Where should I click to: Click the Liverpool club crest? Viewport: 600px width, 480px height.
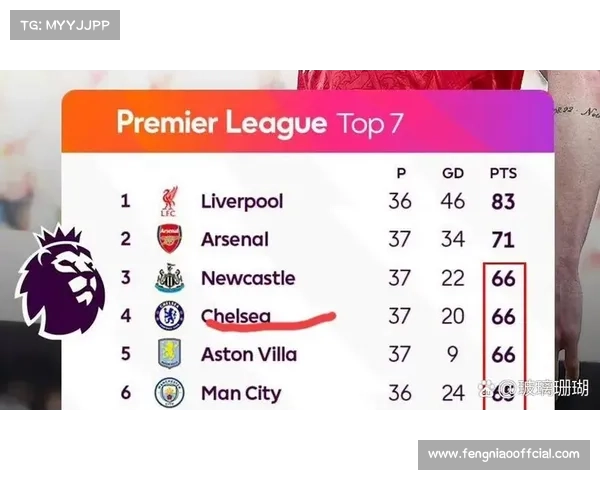click(x=168, y=202)
